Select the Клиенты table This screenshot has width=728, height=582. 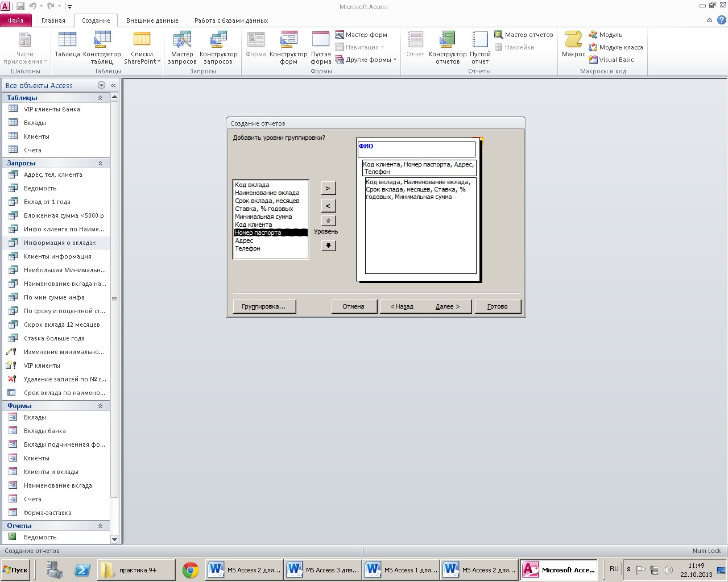coord(56,136)
